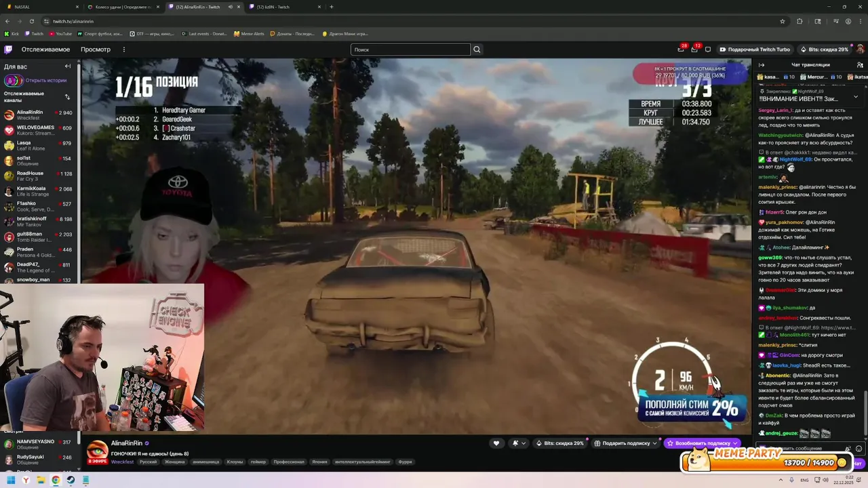The width and height of the screenshot is (868, 488).
Task: Click Открыть истории in the sidebar
Action: point(46,80)
